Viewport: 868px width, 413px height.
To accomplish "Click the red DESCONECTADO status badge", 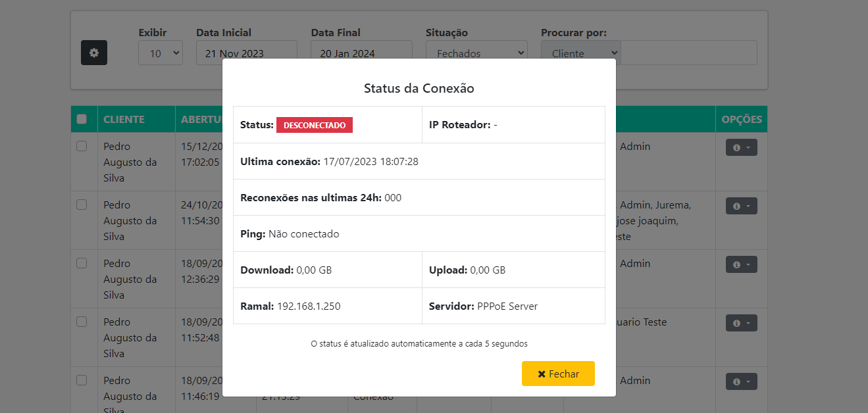I will click(315, 124).
